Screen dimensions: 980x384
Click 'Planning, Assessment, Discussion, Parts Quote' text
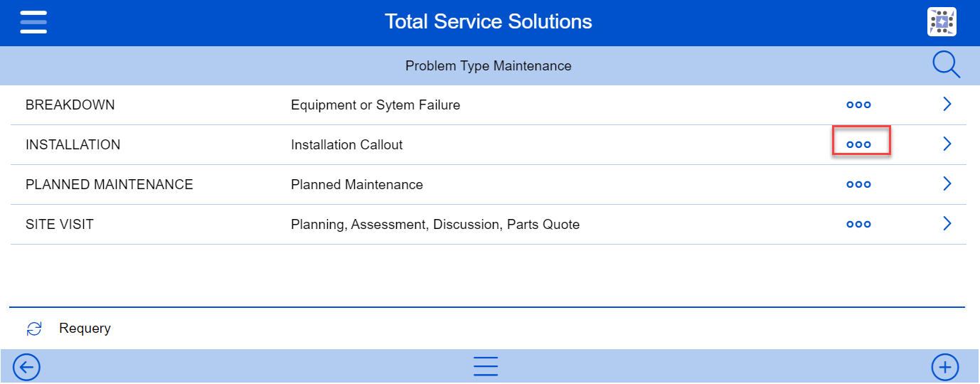(x=435, y=225)
